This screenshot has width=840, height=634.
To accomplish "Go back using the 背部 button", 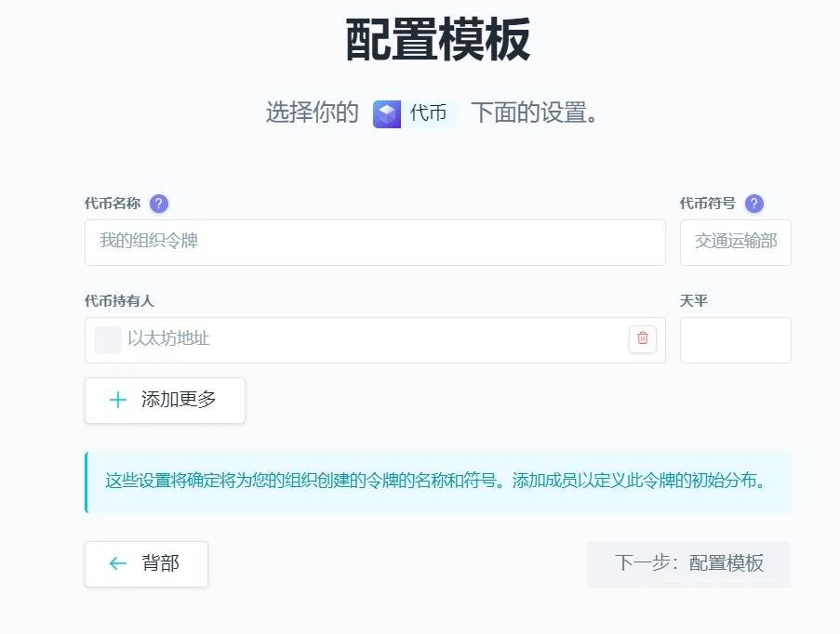I will point(146,563).
